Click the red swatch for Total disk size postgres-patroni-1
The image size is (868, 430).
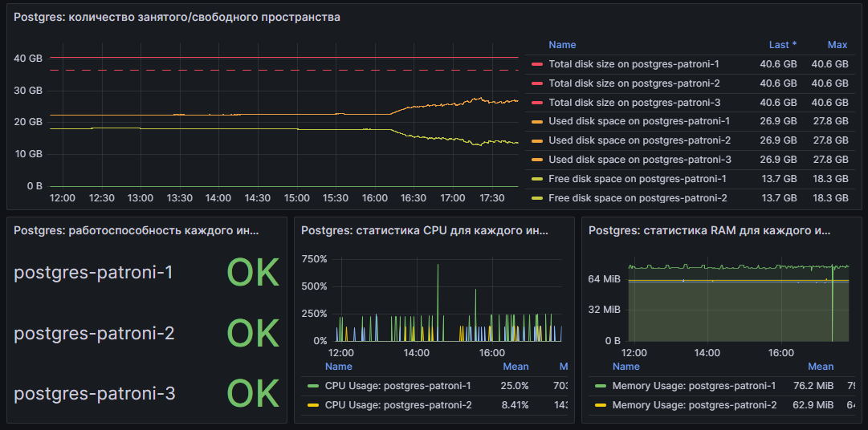point(537,64)
